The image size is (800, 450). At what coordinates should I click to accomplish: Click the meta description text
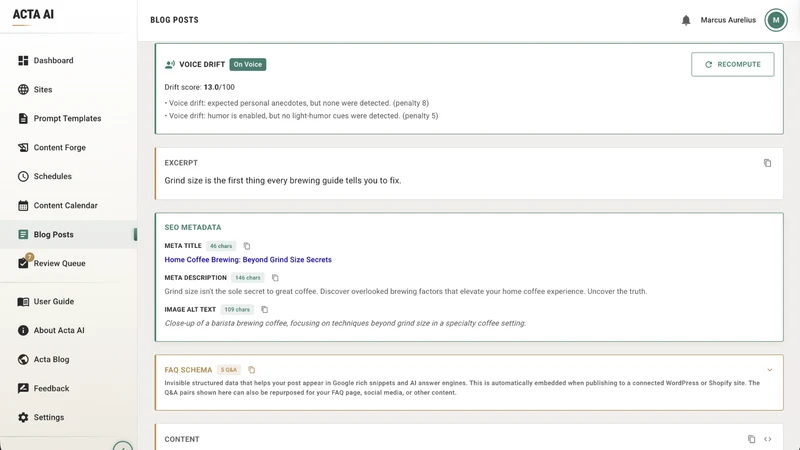click(x=406, y=291)
